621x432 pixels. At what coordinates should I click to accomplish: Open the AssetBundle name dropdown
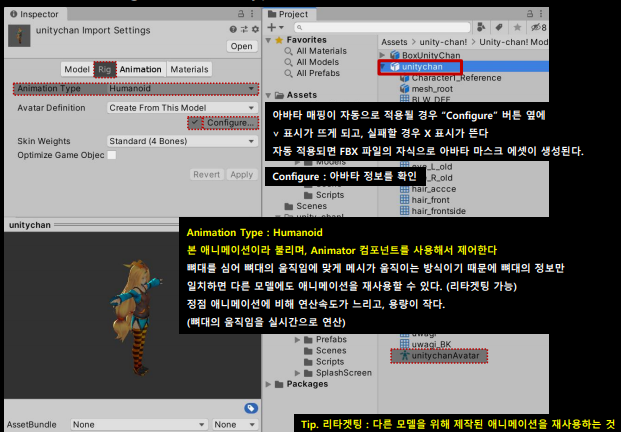click(139, 424)
